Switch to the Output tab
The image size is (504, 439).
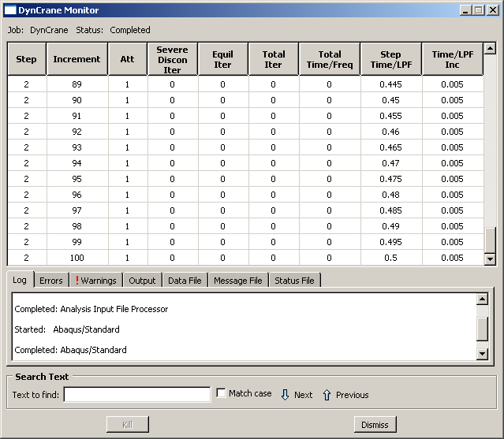[x=142, y=281]
